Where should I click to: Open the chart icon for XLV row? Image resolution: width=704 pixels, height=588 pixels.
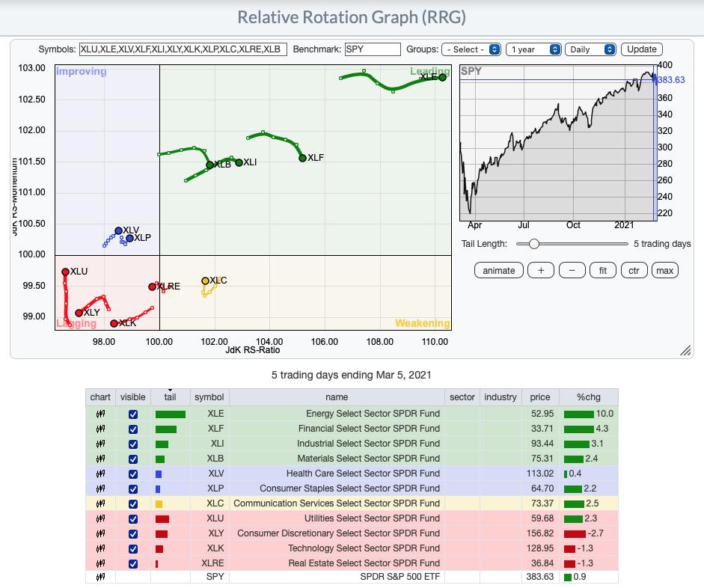[100, 474]
